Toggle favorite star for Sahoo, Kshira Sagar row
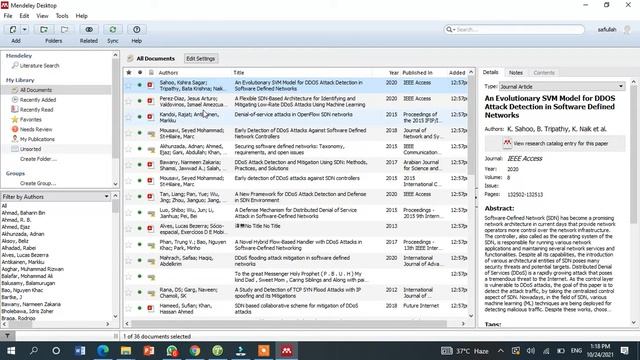Viewport: 640px width, 360px height. [x=129, y=85]
